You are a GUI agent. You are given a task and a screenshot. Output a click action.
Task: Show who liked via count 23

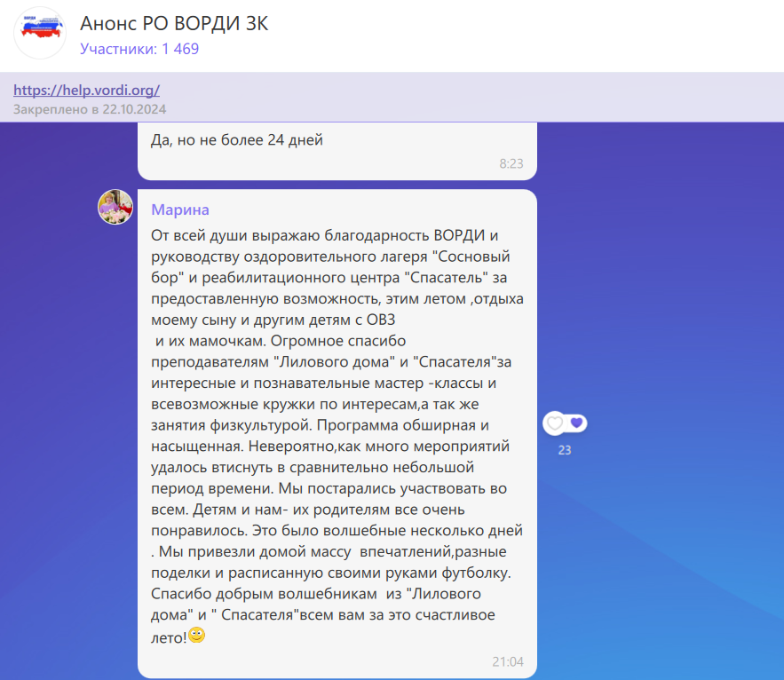(565, 450)
